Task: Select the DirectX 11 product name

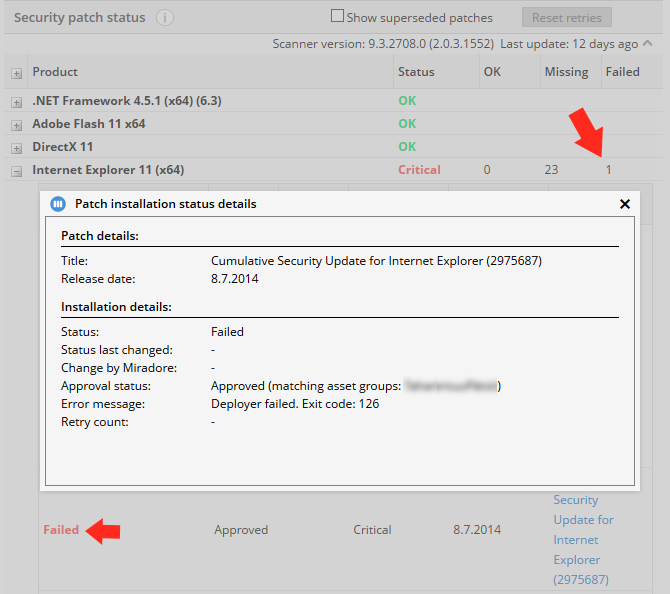Action: click(63, 147)
